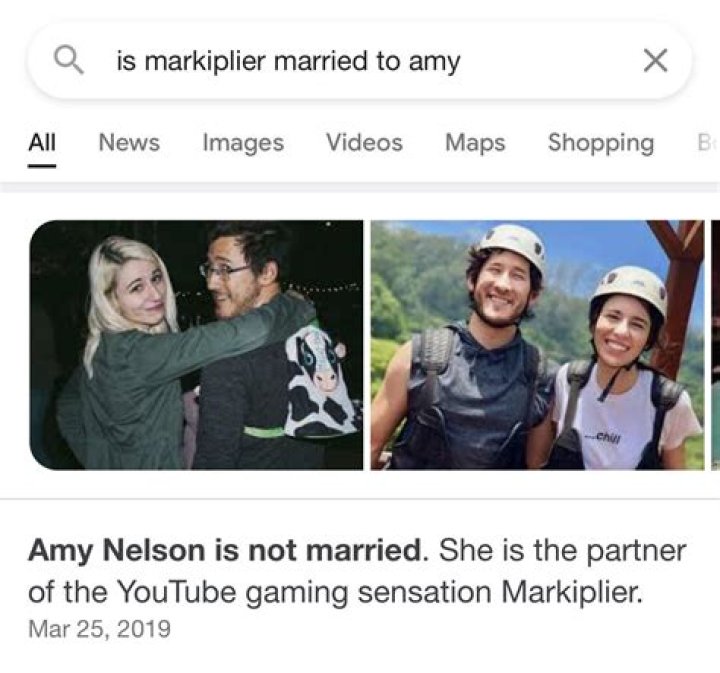This screenshot has width=720, height=673.
Task: Go to the Videos tab
Action: click(364, 142)
